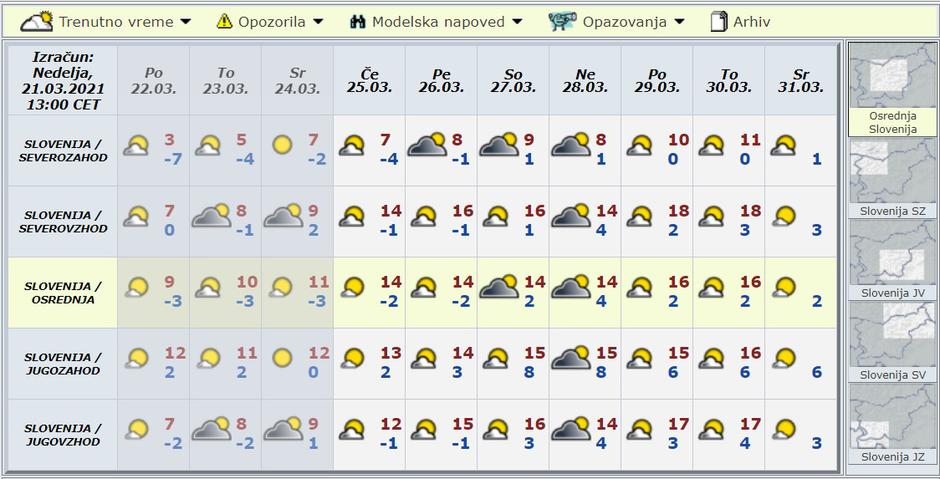Click the sun-cloud icon beside Trenutno vreme

[37, 21]
